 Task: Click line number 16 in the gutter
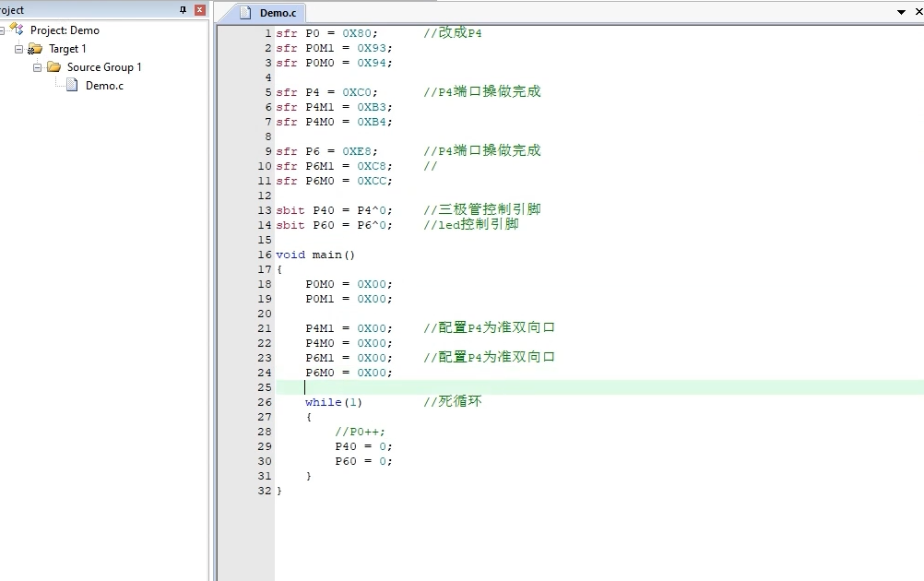(x=266, y=255)
